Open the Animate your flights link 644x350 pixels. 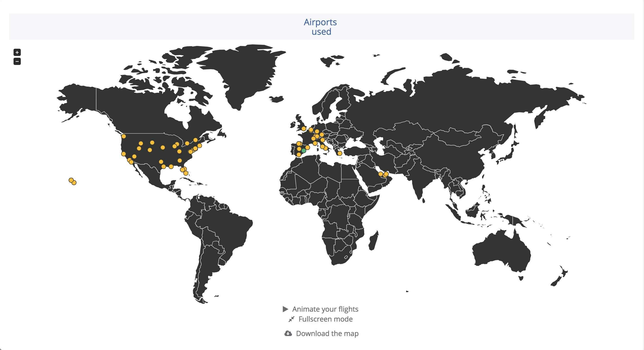click(x=325, y=309)
